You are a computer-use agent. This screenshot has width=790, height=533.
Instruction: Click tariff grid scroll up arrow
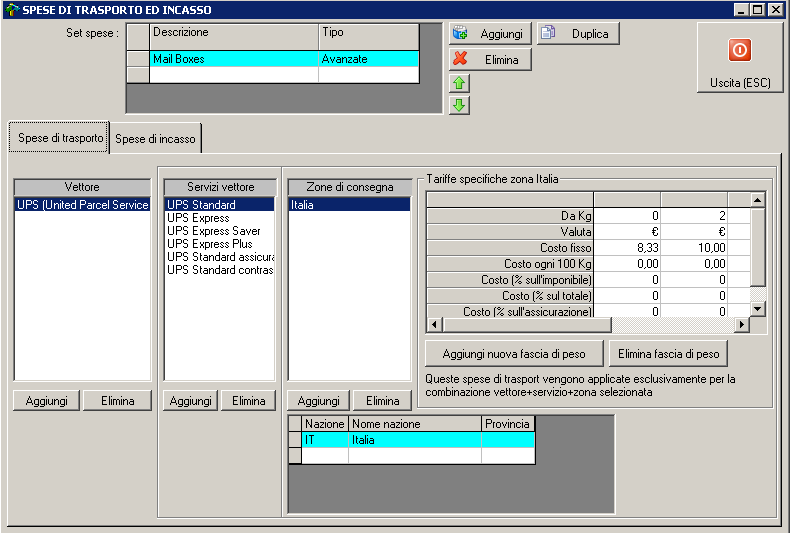(758, 200)
